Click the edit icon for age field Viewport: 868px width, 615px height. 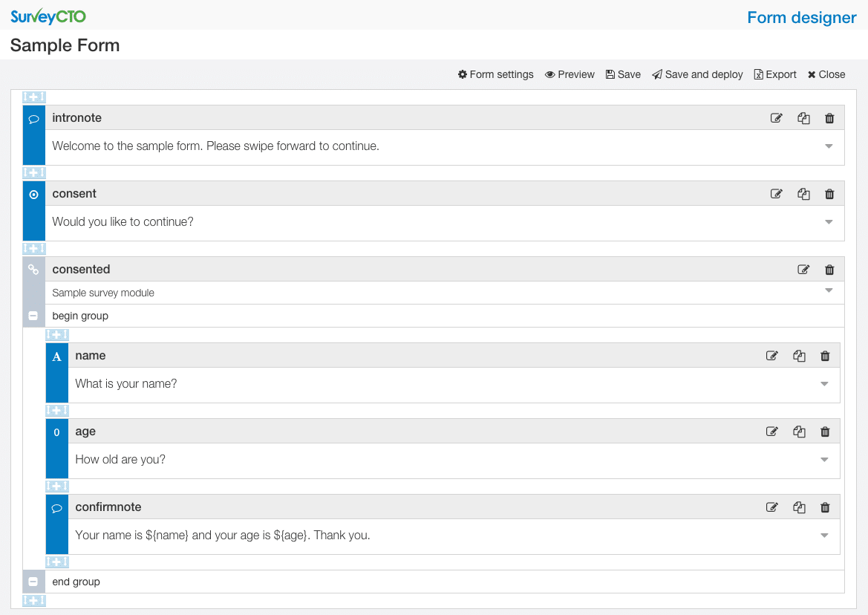tap(771, 432)
